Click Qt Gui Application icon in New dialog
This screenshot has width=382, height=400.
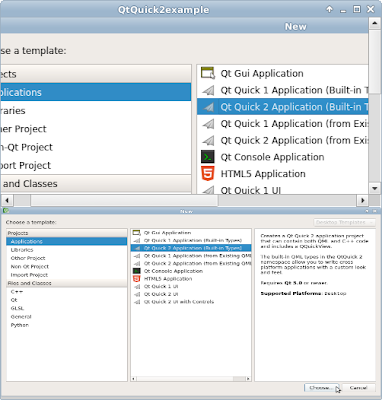[x=137, y=233]
